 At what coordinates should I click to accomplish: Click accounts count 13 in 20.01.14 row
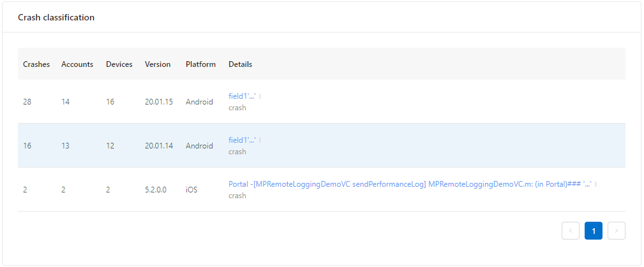click(66, 146)
